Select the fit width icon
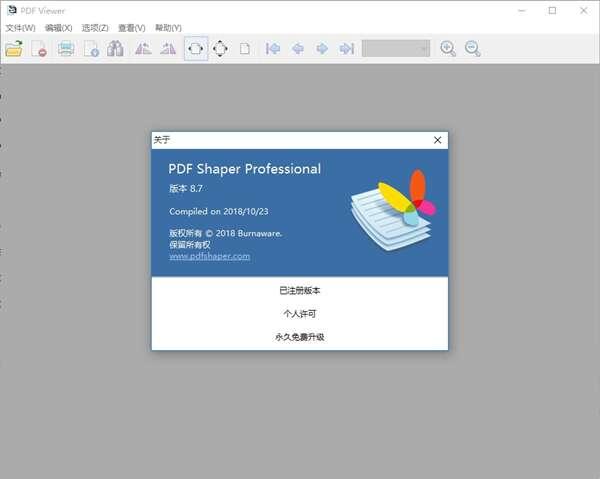 point(196,48)
